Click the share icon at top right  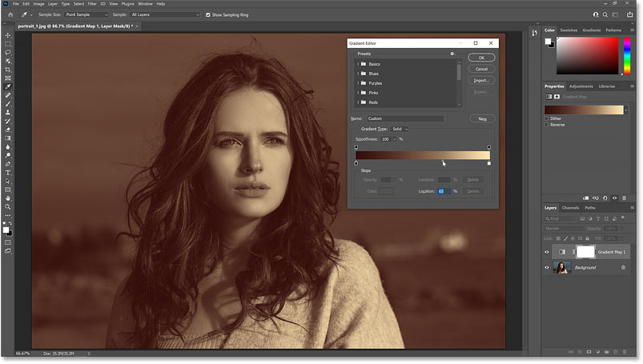tap(630, 14)
